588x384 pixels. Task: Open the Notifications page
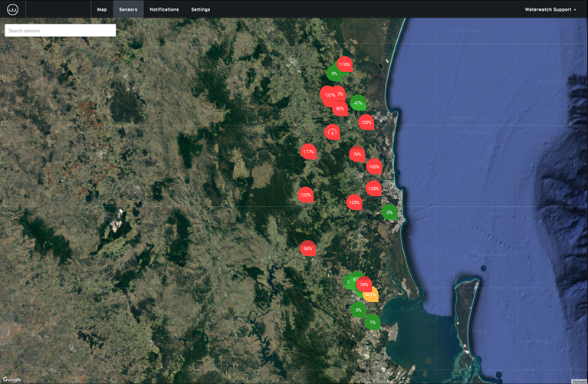[164, 9]
